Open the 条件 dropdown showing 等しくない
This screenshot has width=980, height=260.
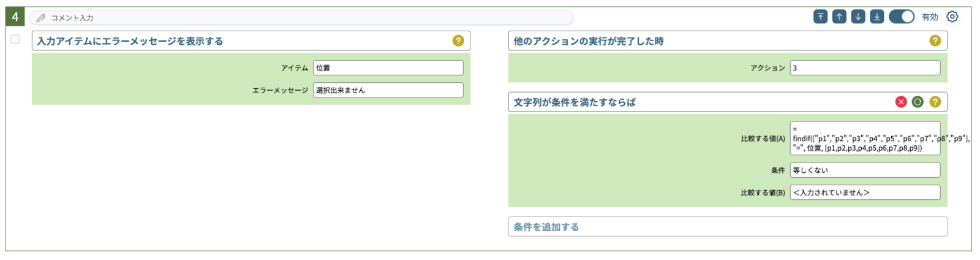865,170
